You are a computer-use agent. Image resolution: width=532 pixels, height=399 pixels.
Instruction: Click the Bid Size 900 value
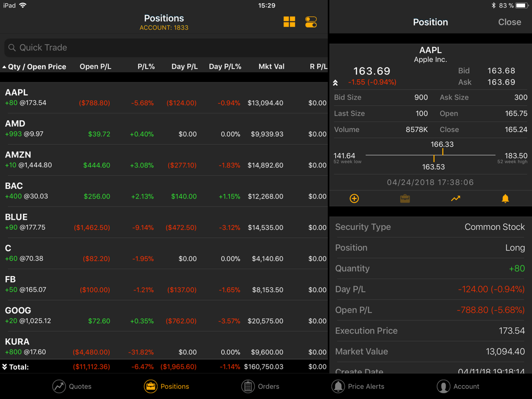coord(421,97)
